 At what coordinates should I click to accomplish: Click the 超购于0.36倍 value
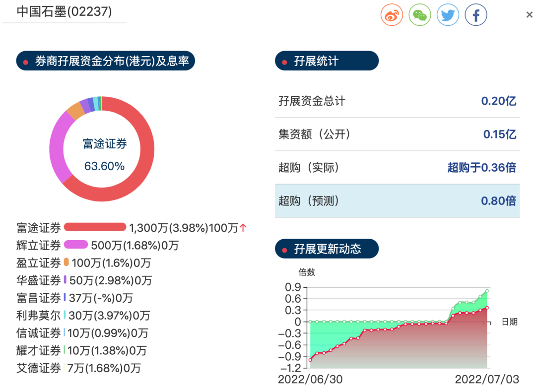(482, 167)
